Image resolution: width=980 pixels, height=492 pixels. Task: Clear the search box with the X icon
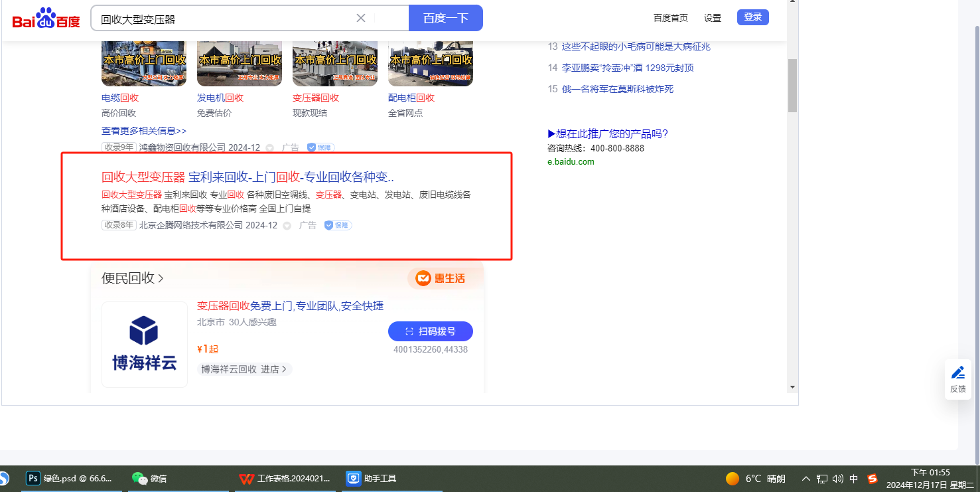click(361, 18)
